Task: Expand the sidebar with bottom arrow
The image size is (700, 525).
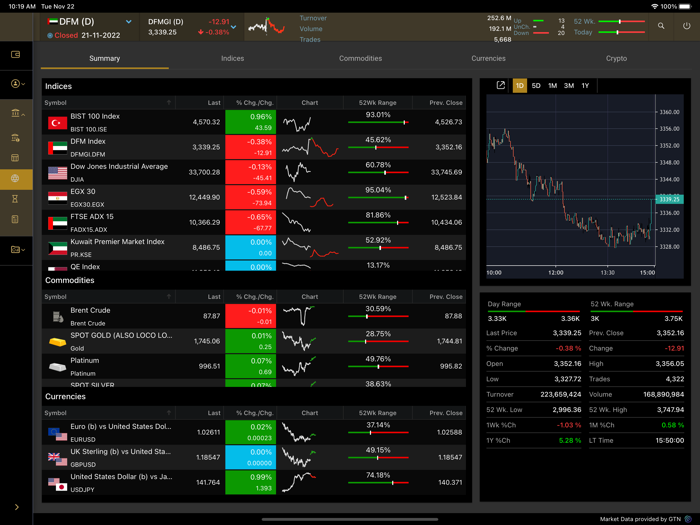Action: [x=17, y=507]
